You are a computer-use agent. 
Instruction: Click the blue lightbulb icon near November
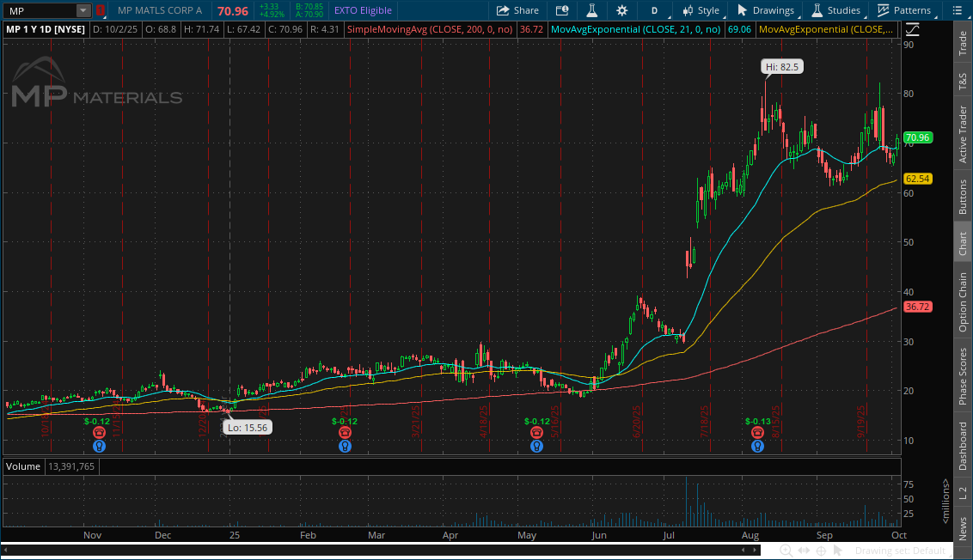tap(99, 447)
